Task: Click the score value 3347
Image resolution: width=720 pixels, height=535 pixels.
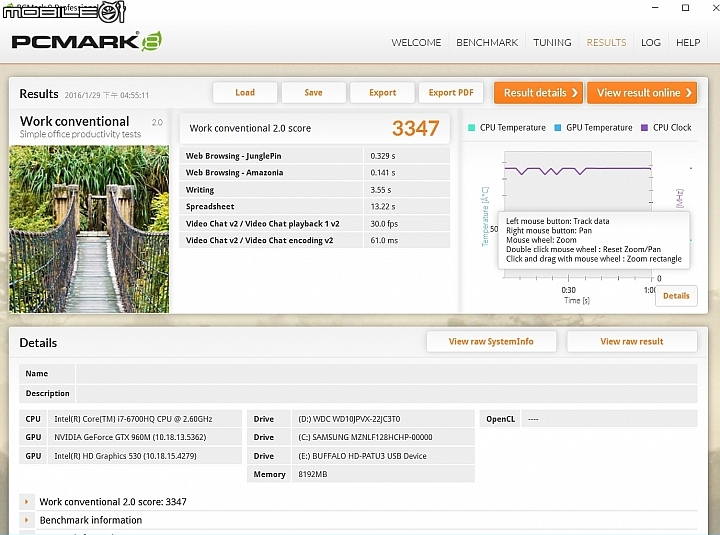Action: point(416,128)
